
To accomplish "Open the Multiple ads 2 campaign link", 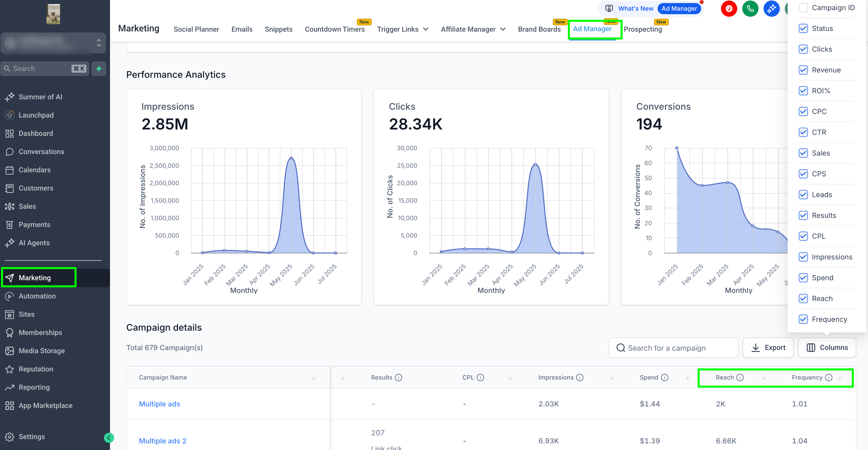I will 162,441.
